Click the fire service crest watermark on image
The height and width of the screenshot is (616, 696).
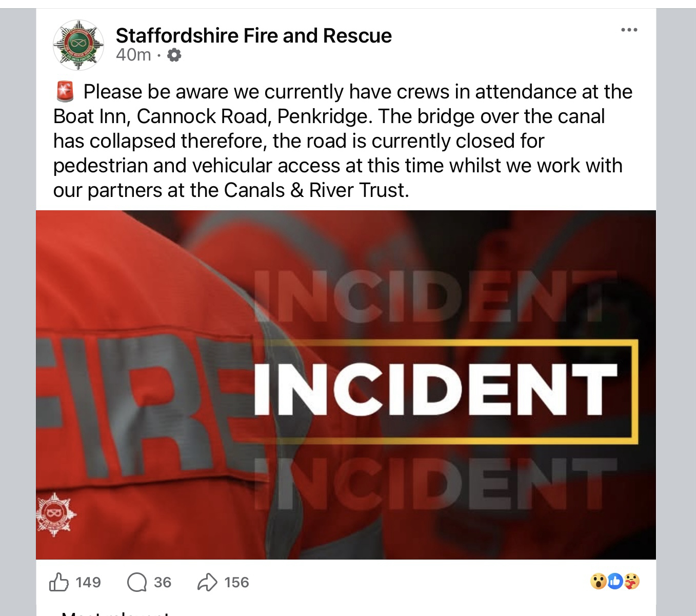point(56,514)
